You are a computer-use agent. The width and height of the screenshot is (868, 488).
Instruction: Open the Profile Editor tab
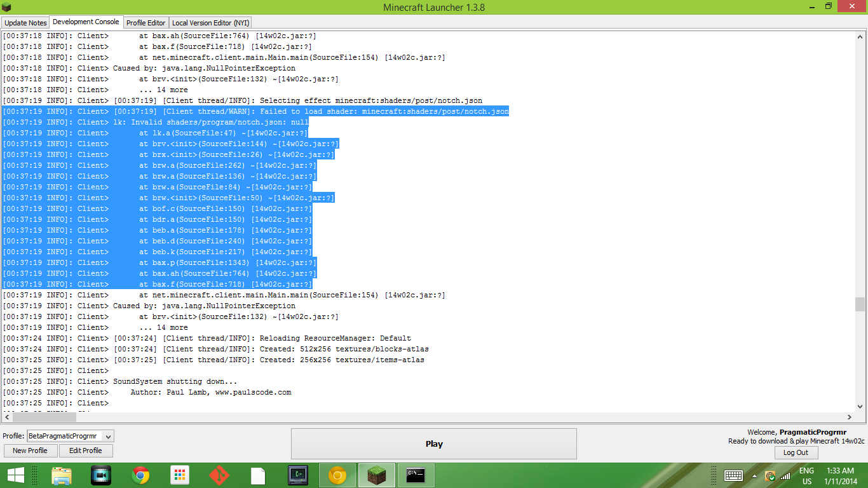click(x=146, y=23)
